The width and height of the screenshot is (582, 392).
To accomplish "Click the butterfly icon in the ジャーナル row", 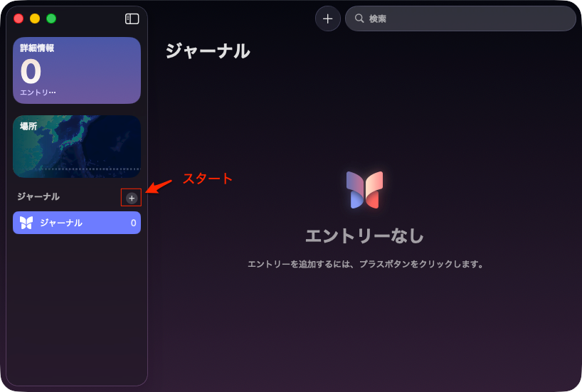I will pyautogui.click(x=26, y=223).
